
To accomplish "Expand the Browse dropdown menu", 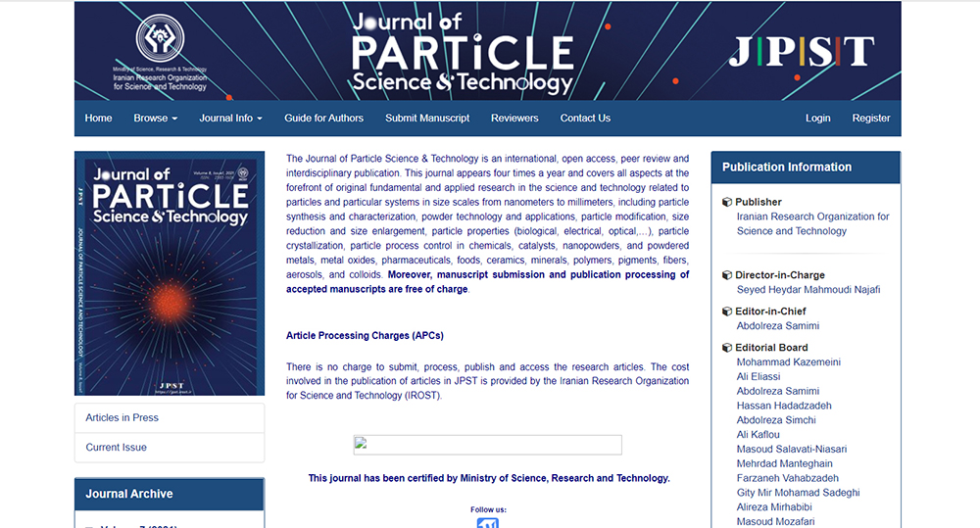I will click(x=156, y=119).
